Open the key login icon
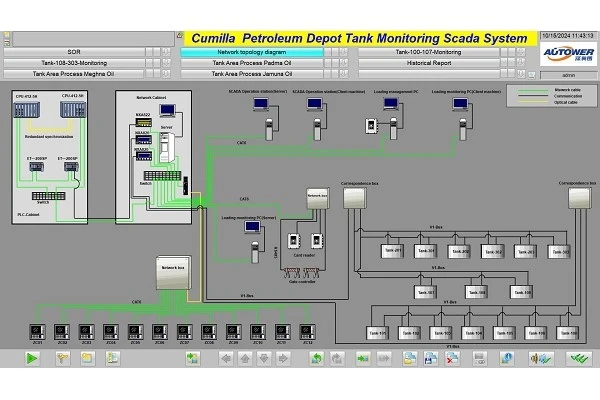Screen dimensions: 600x400 [x=62, y=358]
